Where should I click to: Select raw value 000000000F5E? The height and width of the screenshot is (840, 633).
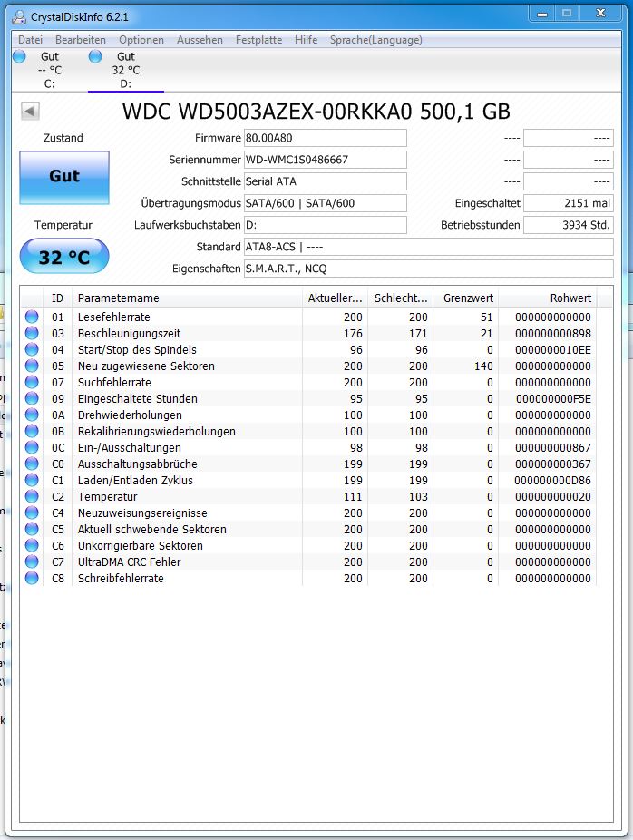tap(553, 399)
